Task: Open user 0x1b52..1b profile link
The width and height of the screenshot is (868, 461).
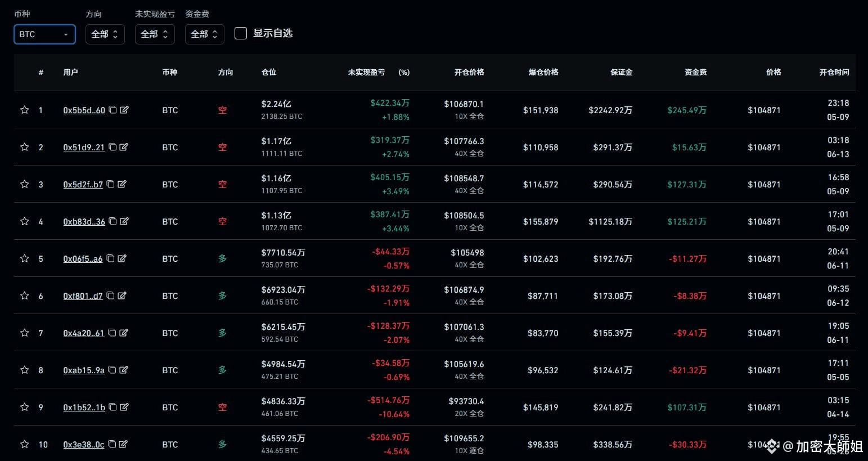Action: (84, 408)
